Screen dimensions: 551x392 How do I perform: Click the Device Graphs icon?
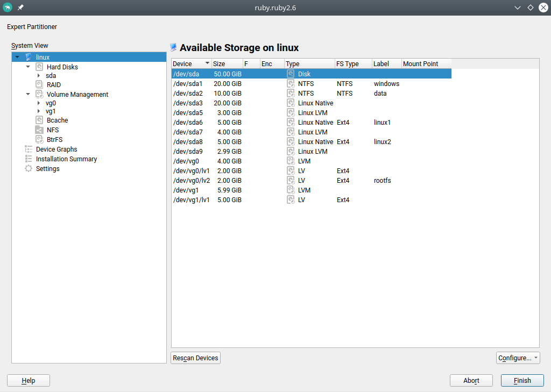[29, 149]
